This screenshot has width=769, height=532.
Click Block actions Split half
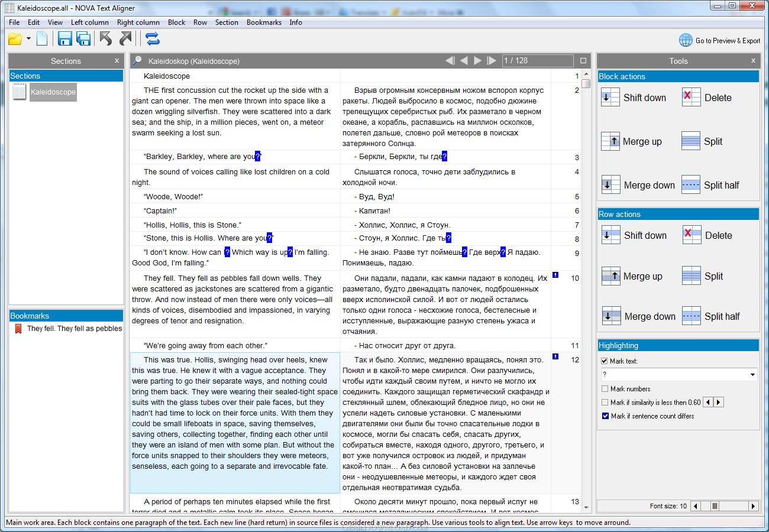pyautogui.click(x=710, y=185)
